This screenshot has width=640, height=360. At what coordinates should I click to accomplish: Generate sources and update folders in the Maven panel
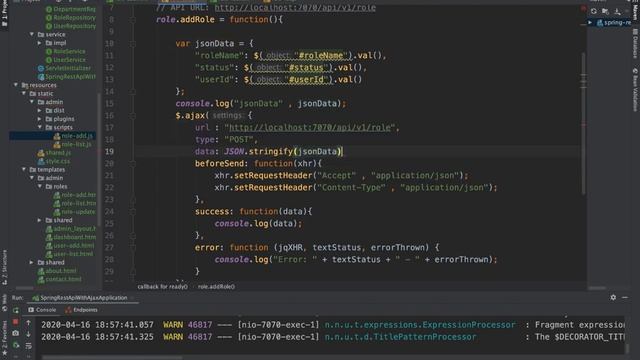pos(605,11)
